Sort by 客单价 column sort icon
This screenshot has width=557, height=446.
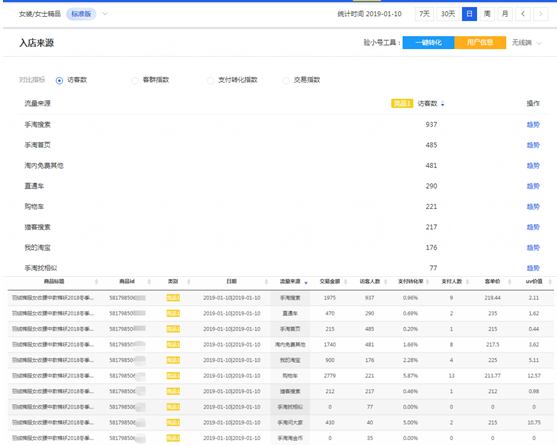click(509, 282)
